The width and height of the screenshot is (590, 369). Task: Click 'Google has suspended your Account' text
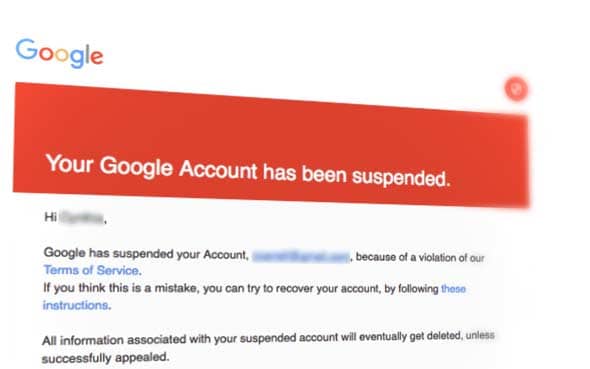146,254
